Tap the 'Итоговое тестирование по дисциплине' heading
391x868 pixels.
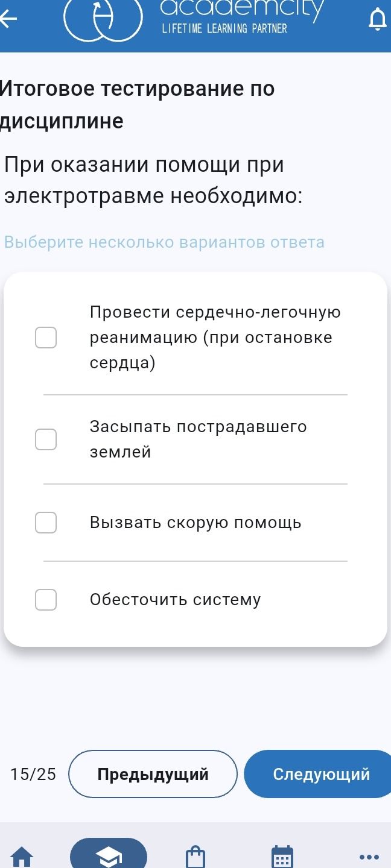coord(138,105)
